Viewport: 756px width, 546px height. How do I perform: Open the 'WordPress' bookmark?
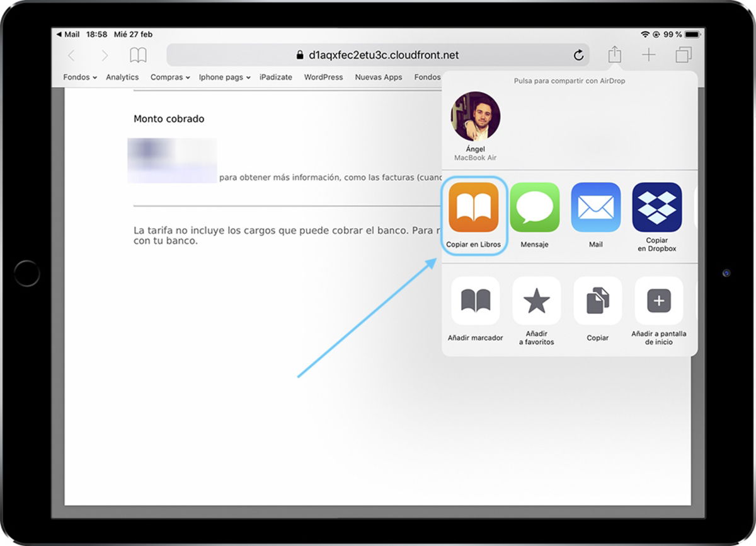[323, 77]
